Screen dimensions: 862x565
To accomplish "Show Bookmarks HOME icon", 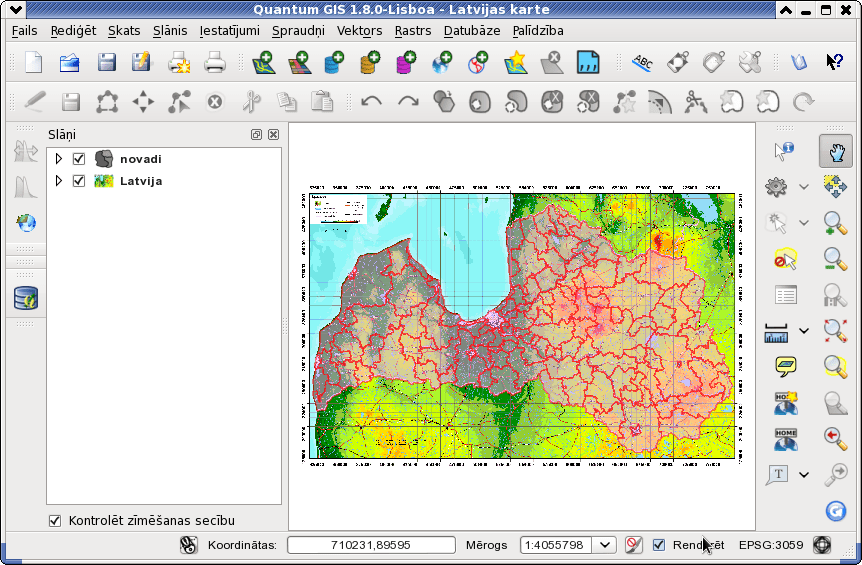I will [x=786, y=439].
